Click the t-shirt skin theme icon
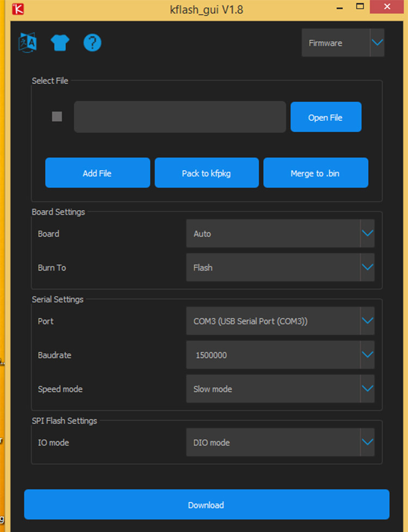 [60, 43]
